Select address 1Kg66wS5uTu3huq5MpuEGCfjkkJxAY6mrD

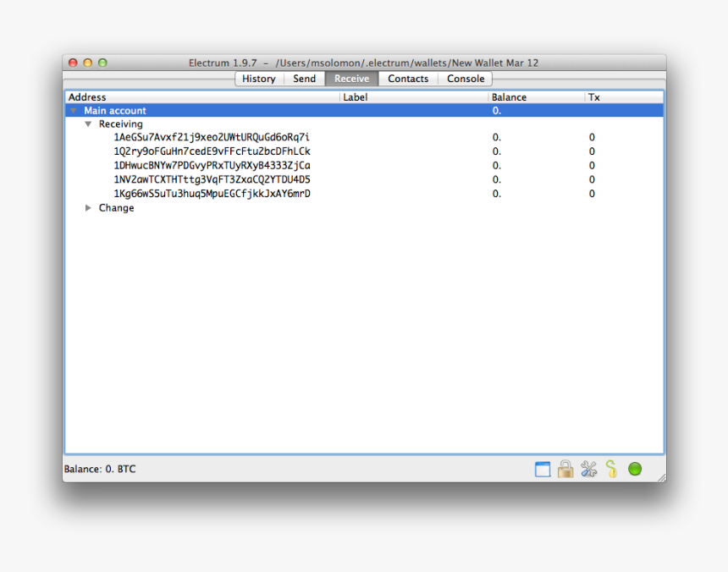click(x=212, y=194)
